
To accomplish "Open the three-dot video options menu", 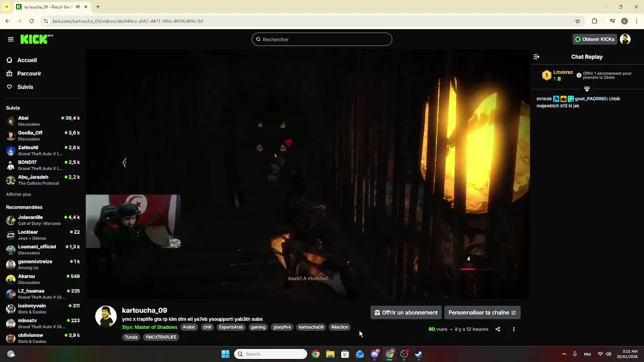I will [x=514, y=329].
